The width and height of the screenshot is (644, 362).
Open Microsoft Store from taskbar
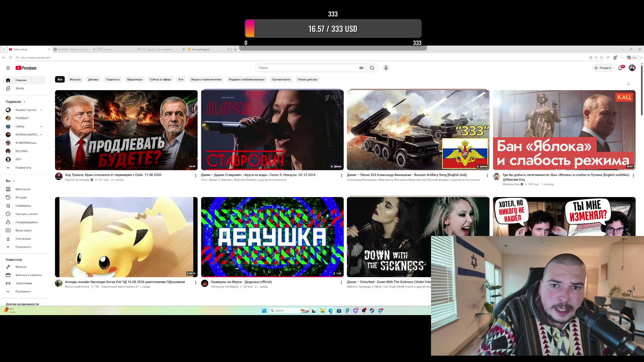[x=339, y=311]
